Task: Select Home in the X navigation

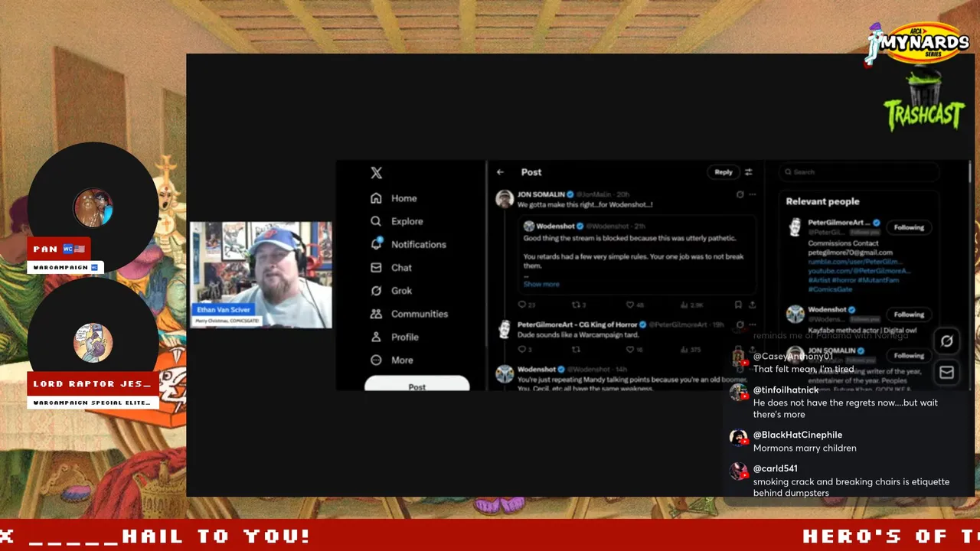Action: point(404,198)
